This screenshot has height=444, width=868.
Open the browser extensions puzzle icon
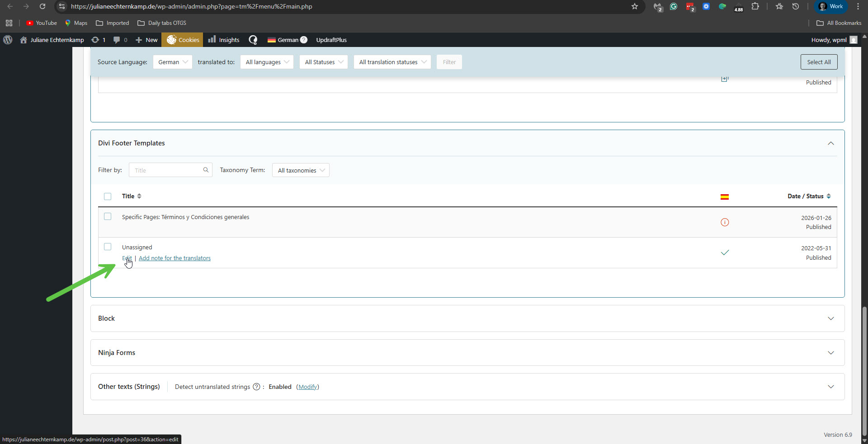tap(755, 6)
